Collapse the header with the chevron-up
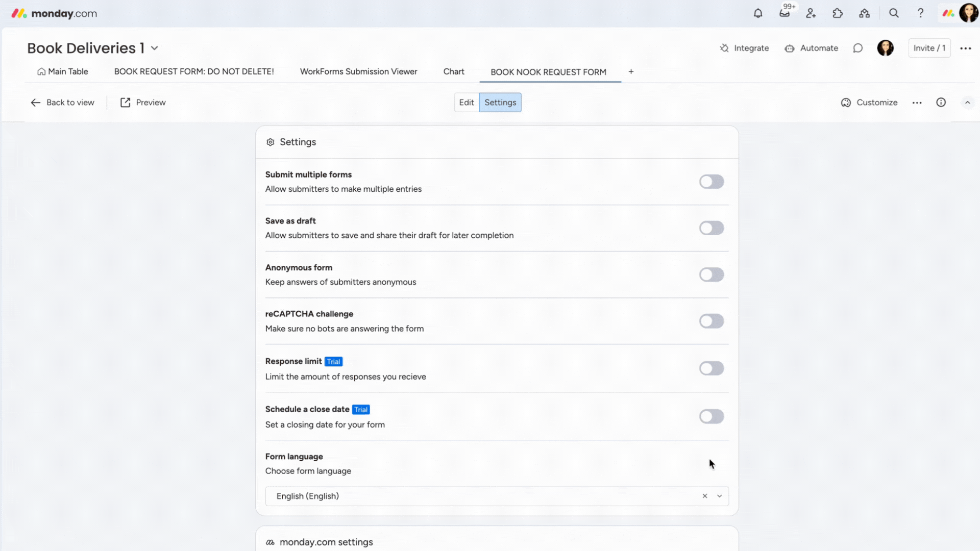980x551 pixels. click(967, 103)
